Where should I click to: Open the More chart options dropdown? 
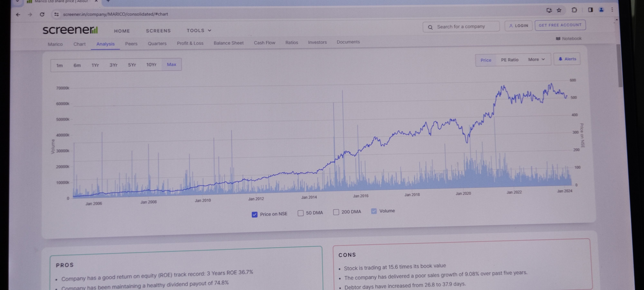(536, 60)
